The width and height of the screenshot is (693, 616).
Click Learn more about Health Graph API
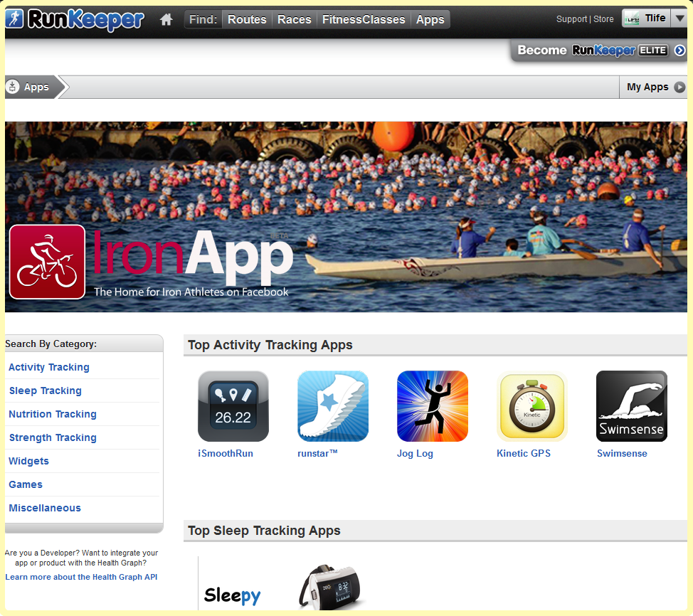click(x=81, y=577)
